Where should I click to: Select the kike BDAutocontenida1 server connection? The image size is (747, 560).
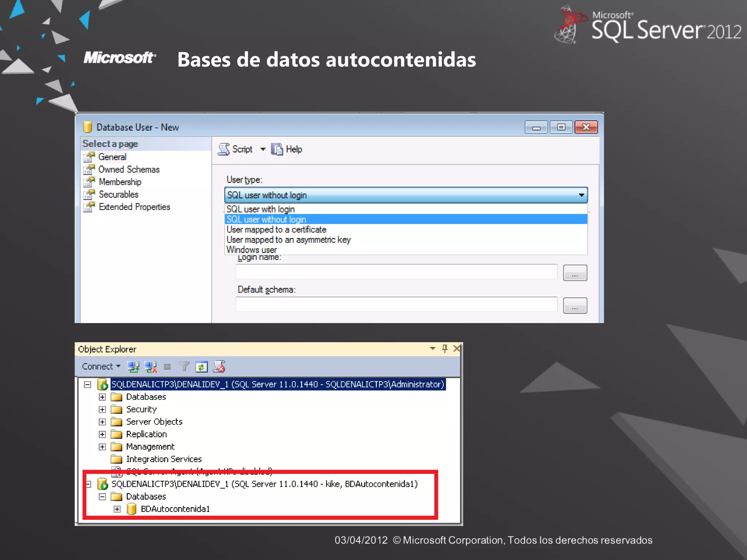(264, 484)
